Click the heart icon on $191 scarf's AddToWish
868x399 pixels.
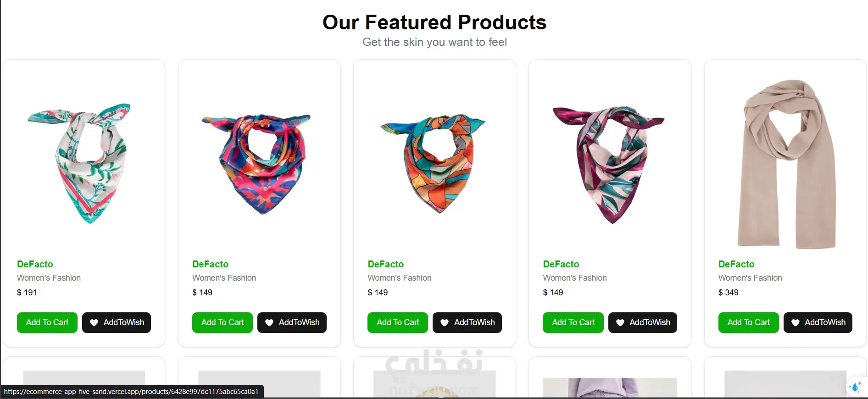point(94,322)
